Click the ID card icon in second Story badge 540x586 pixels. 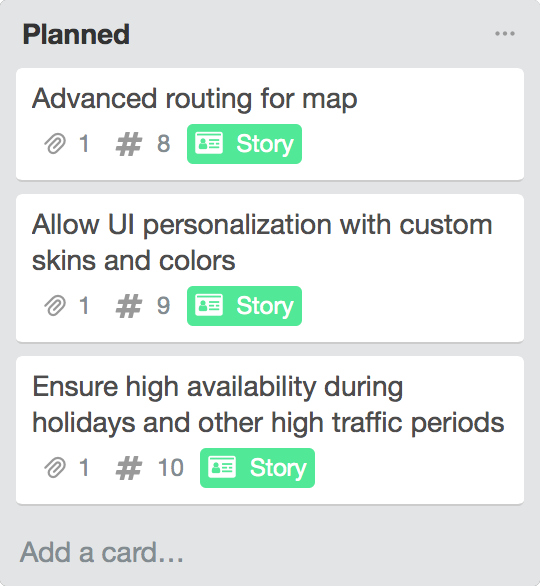[209, 305]
